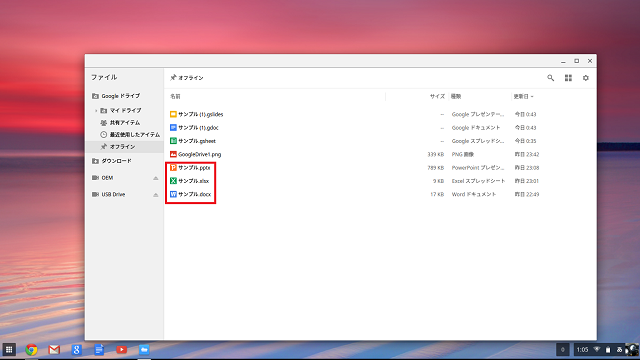Screen dimensions: 640x360
Task: Launch YouTube from the shelf
Action: tap(121, 350)
